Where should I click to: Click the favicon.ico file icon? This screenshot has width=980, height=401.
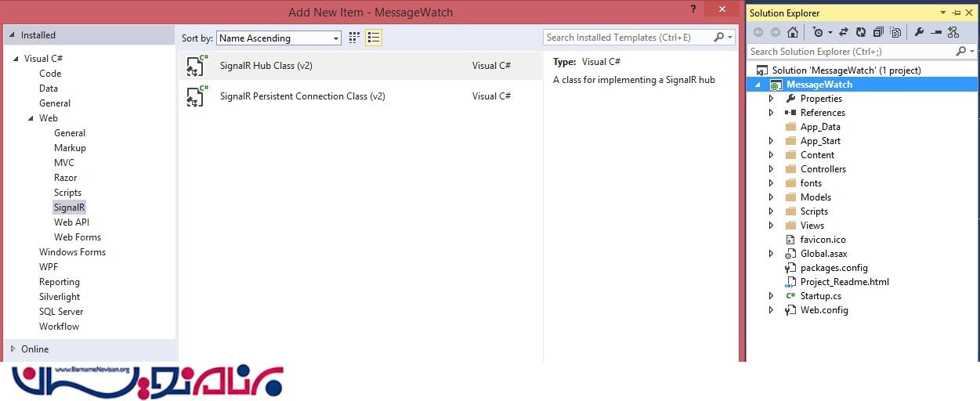click(x=790, y=240)
